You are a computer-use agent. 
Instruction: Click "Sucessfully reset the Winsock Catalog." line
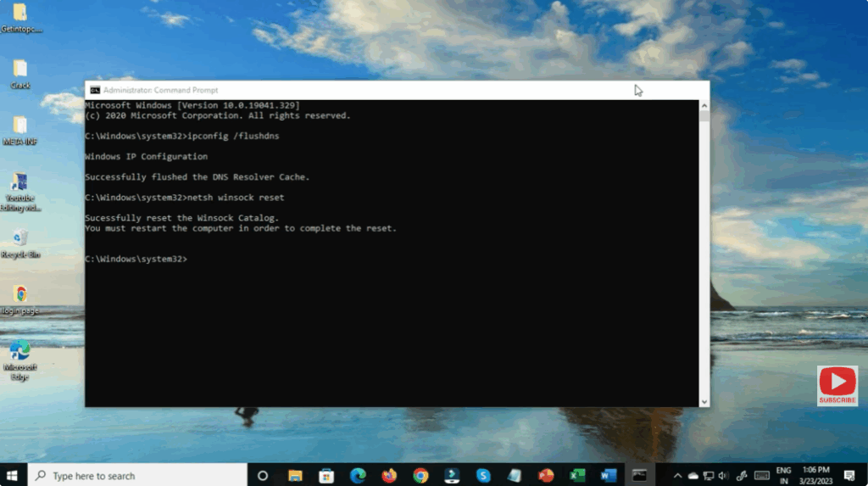tap(182, 218)
